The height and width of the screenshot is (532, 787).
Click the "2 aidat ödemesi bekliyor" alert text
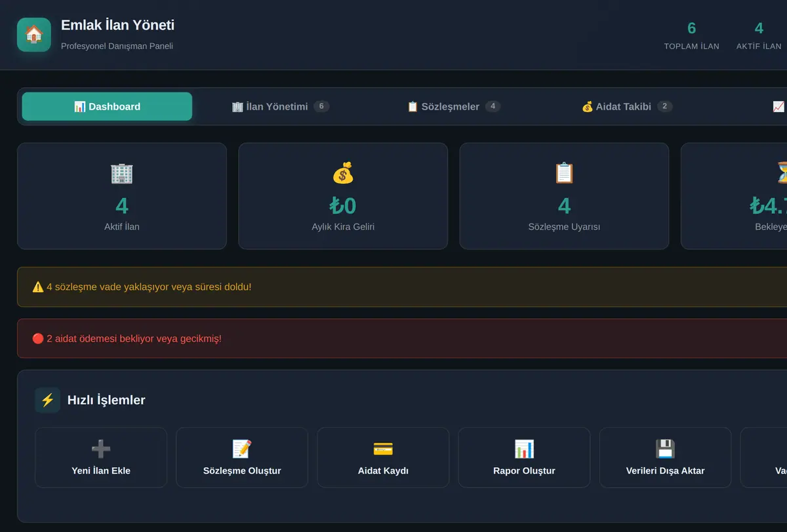coord(134,339)
